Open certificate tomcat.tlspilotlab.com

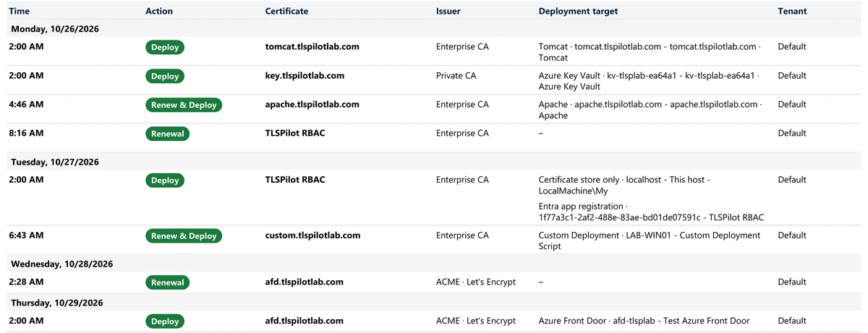point(312,47)
